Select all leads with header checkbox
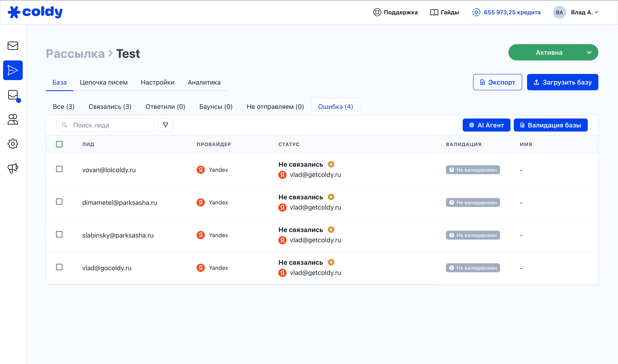 click(x=59, y=144)
